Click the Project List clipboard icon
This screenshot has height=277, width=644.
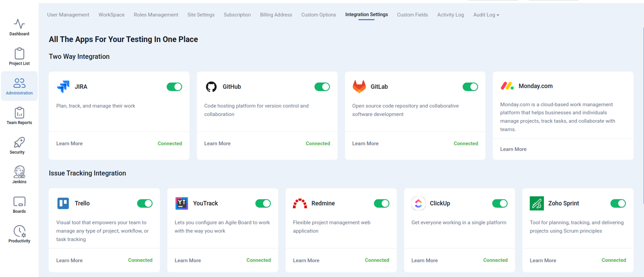point(19,54)
